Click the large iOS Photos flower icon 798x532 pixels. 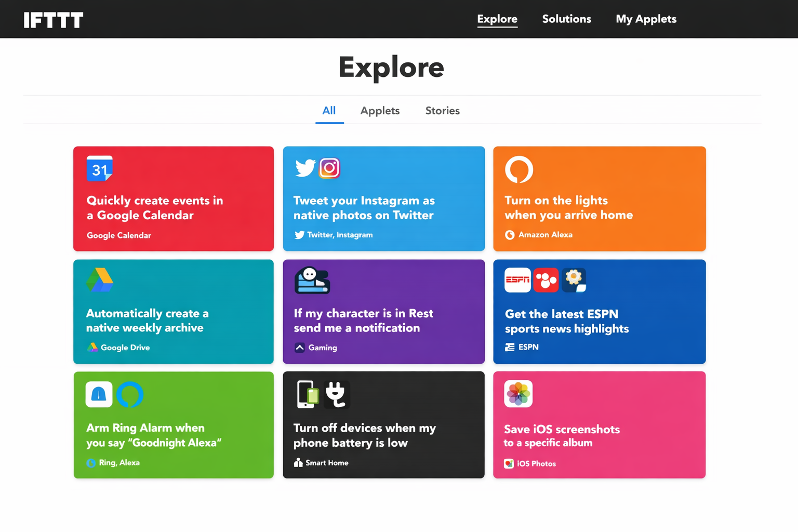(x=518, y=394)
